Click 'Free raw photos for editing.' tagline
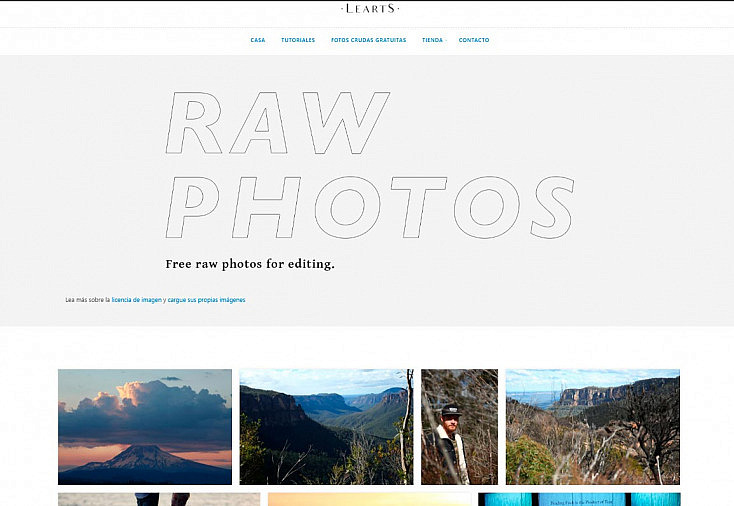Viewport: 734px width, 506px height. click(x=250, y=264)
